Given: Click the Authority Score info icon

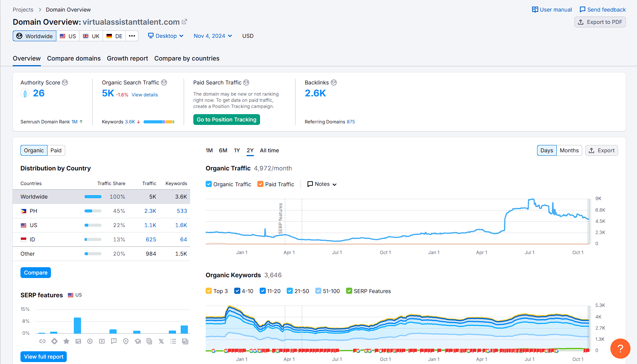Looking at the screenshot, I should pos(65,83).
